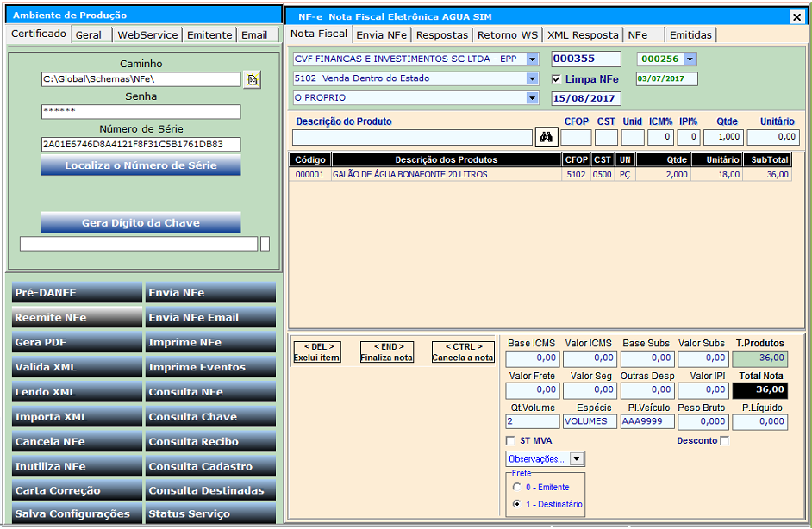The height and width of the screenshot is (529, 812).
Task: Click the CTRL Cancela a nota button
Action: pos(463,352)
